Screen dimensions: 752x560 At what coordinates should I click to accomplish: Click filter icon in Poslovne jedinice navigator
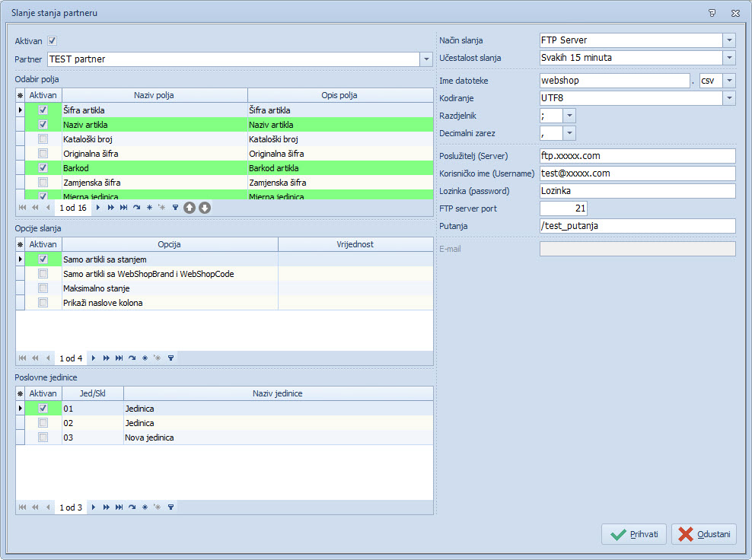(170, 508)
